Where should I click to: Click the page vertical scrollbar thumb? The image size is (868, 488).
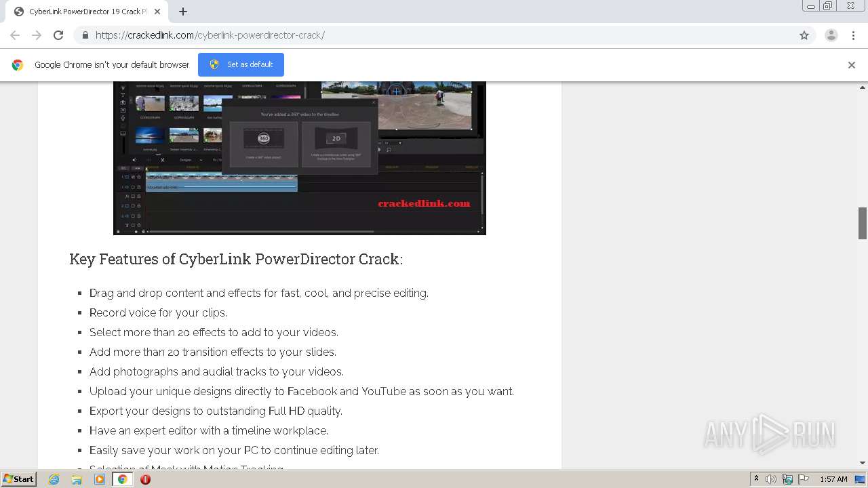point(863,223)
